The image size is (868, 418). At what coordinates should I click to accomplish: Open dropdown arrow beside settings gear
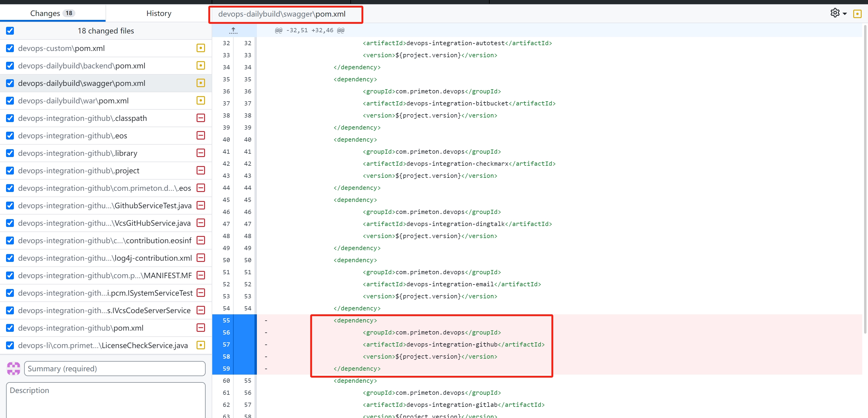point(845,14)
